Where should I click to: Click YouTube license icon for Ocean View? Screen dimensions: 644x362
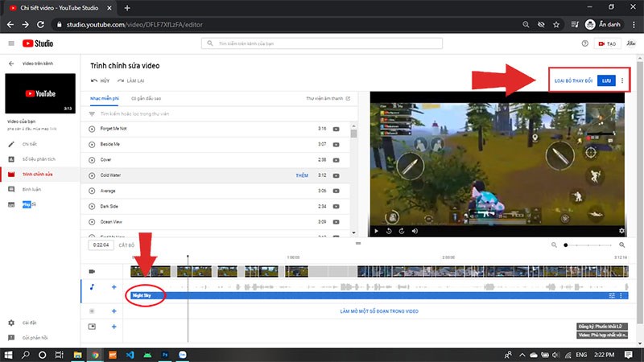click(336, 222)
